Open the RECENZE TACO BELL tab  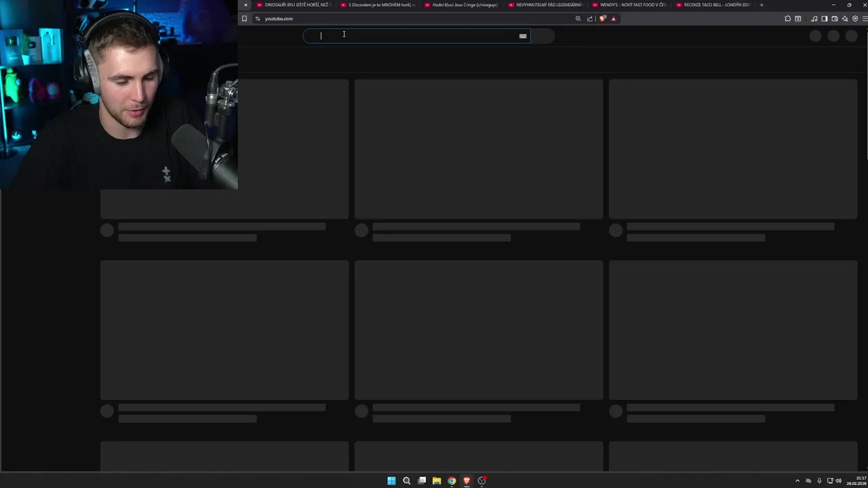pos(713,5)
